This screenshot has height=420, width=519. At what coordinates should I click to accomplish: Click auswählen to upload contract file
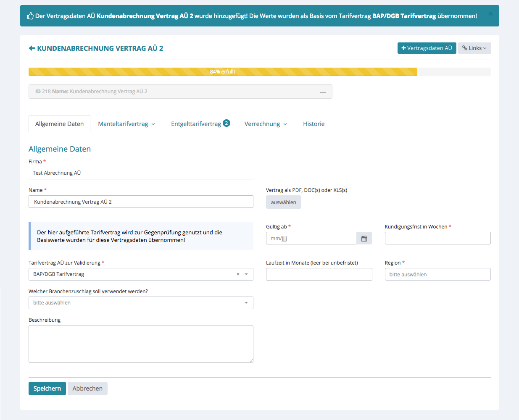(x=283, y=202)
